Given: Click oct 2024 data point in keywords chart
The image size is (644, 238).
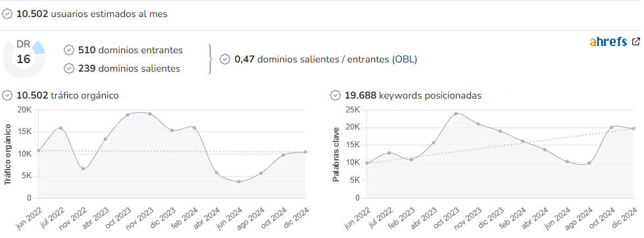Looking at the screenshot, I should click(x=611, y=127).
